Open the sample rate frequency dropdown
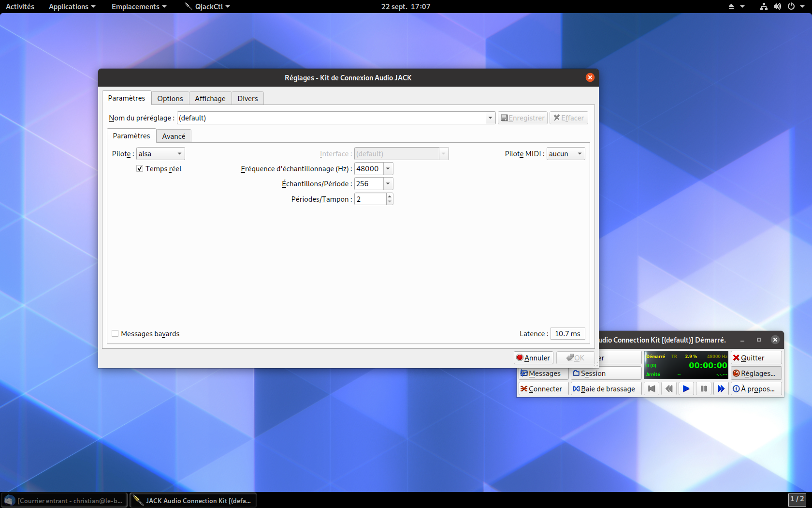This screenshot has height=508, width=812. (388, 168)
